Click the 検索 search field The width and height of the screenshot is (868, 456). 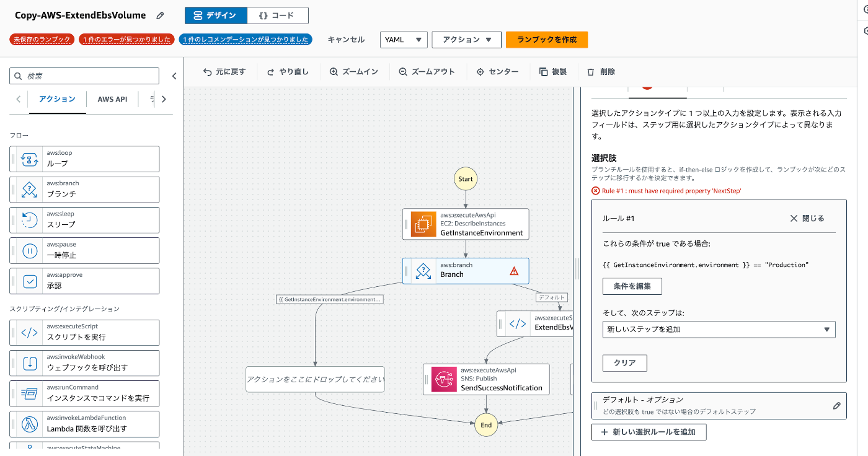pos(84,76)
